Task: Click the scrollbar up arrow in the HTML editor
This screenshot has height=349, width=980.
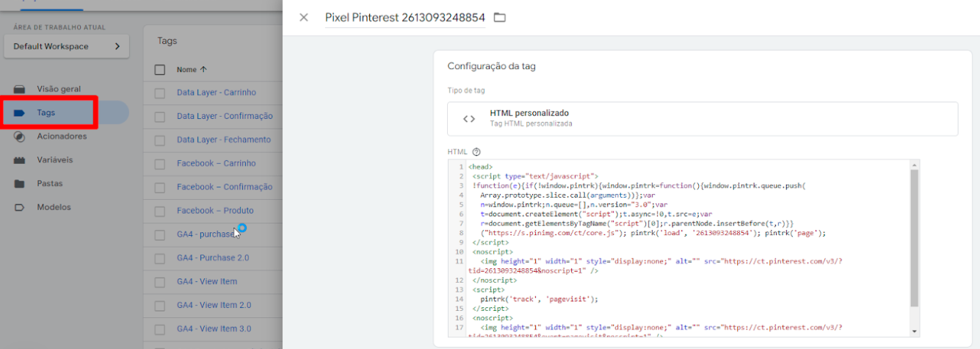Action: click(914, 165)
